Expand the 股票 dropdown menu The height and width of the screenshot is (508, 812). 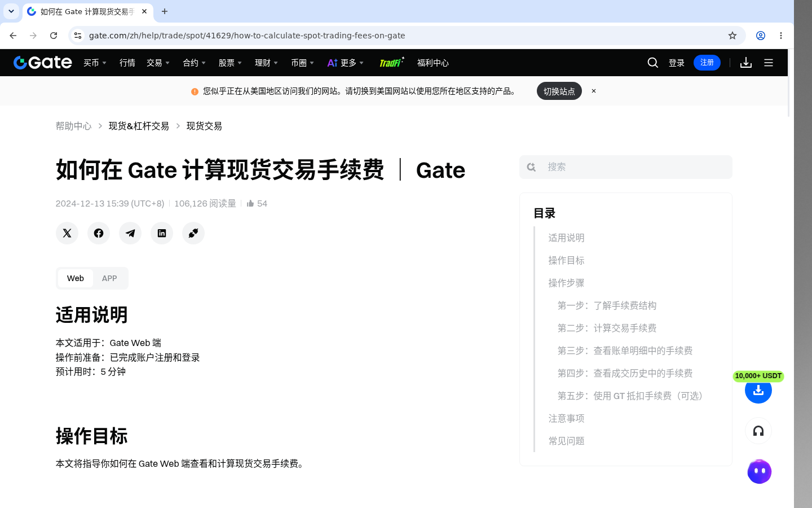pos(231,63)
